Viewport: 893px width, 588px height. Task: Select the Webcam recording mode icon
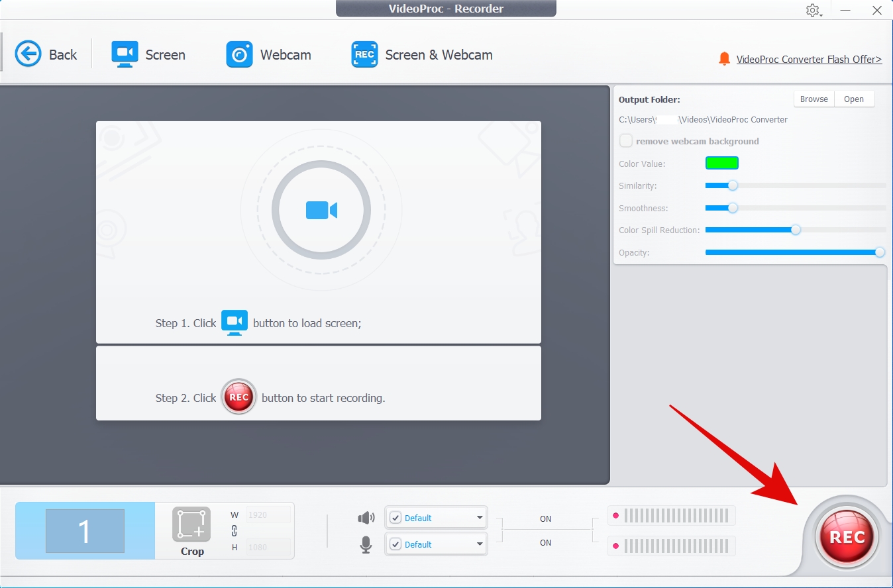(239, 54)
